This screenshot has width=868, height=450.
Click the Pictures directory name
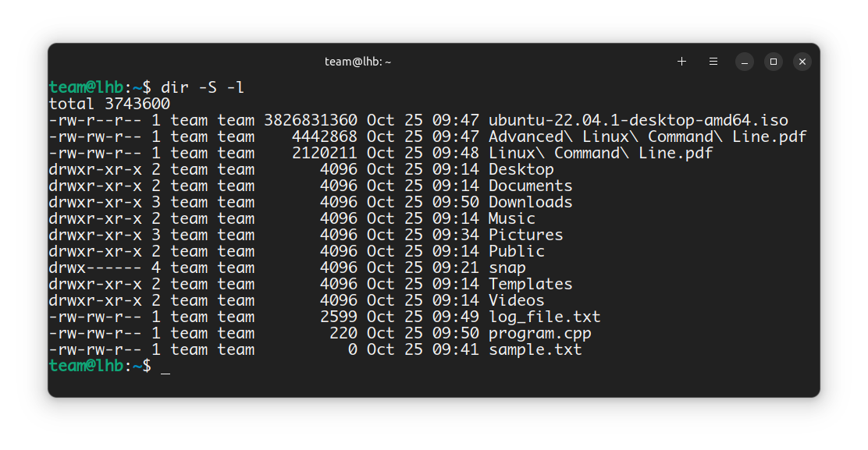point(525,236)
